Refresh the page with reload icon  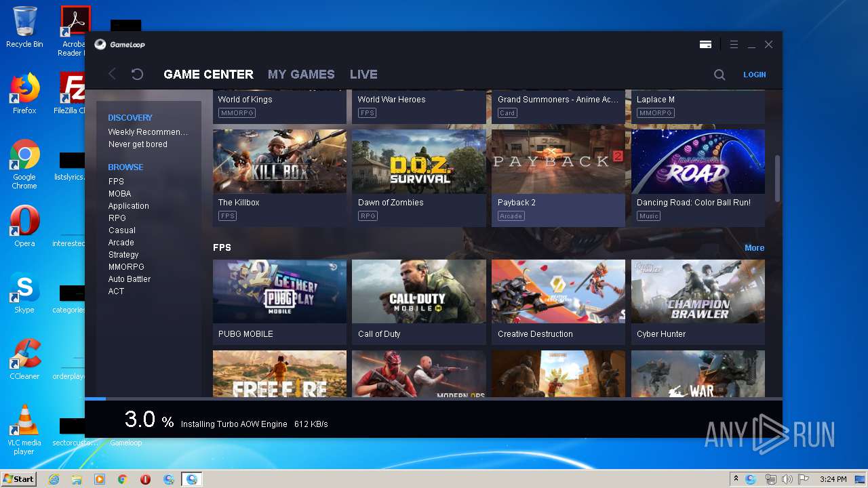point(137,74)
